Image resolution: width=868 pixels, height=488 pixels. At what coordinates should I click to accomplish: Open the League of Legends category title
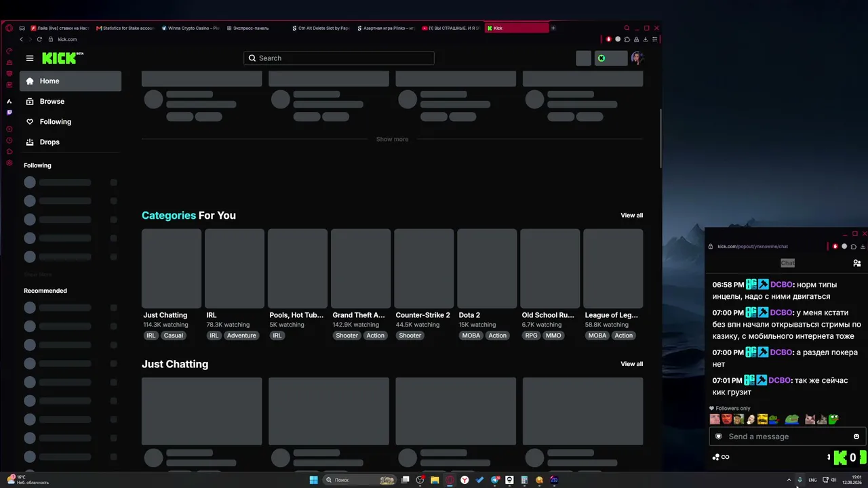611,315
